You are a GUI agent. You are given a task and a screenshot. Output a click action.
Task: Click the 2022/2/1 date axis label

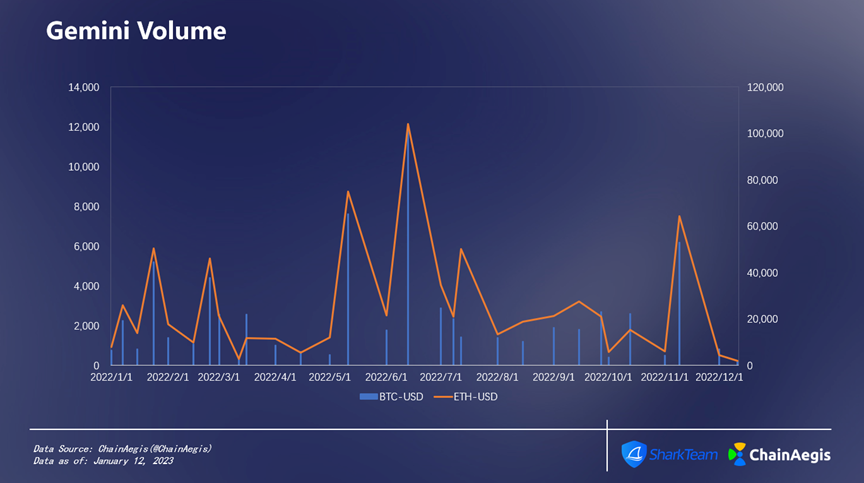point(168,377)
